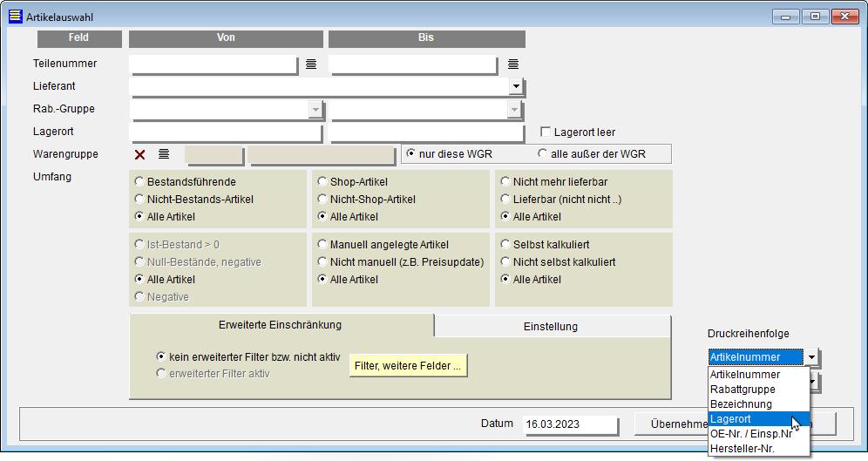
Task: Switch to the Erweiterte Einschränkung tab
Action: [281, 325]
